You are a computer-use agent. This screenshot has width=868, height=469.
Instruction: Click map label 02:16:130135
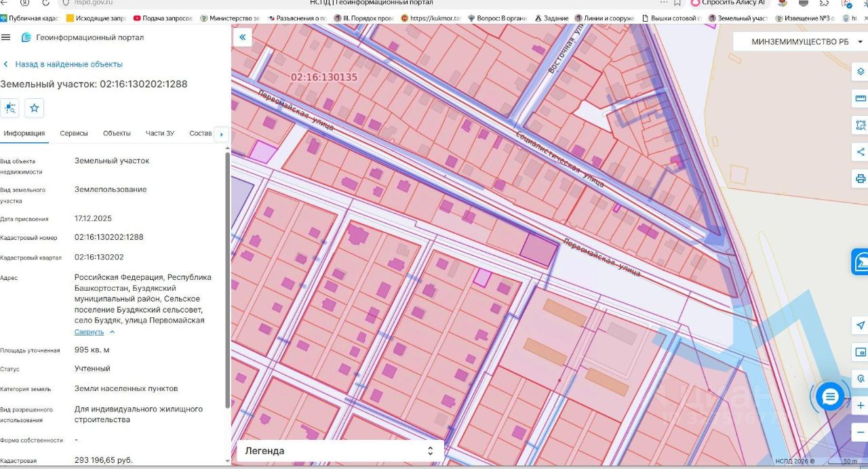[x=323, y=77]
